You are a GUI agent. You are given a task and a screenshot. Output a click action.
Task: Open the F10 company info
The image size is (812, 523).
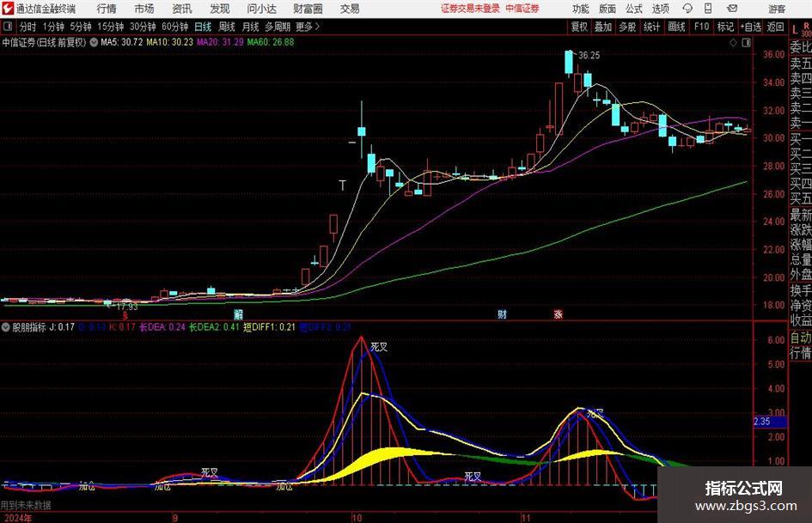(701, 27)
